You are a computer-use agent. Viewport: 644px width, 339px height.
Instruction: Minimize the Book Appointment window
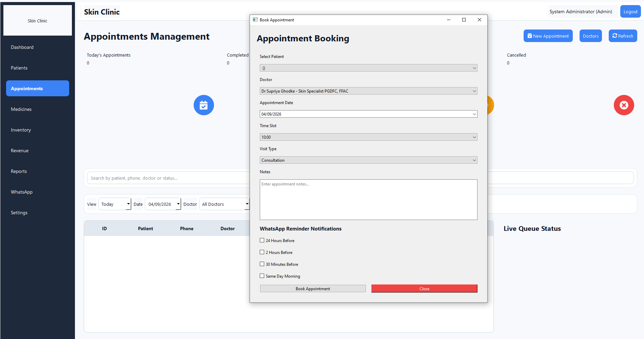[x=449, y=20]
